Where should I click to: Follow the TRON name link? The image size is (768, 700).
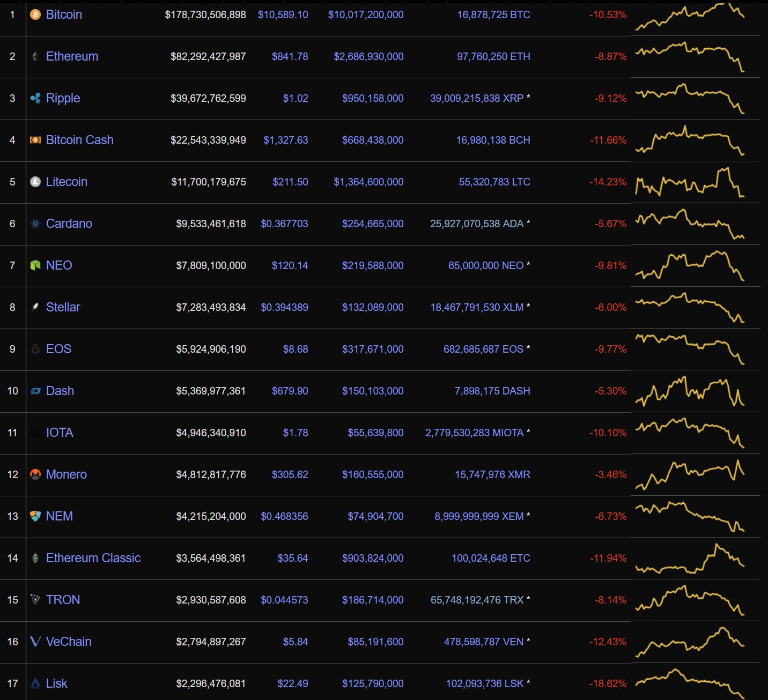click(63, 600)
